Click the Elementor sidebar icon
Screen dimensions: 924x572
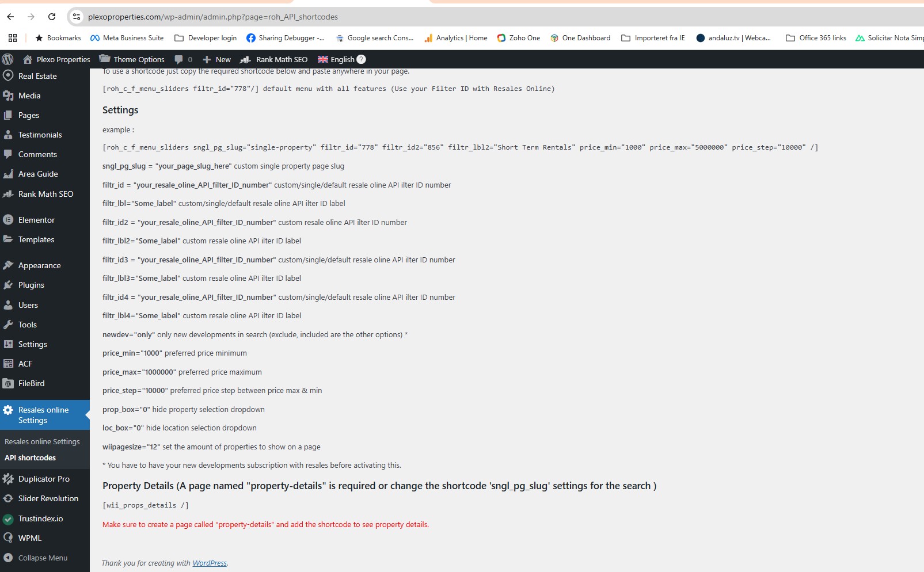coord(8,220)
